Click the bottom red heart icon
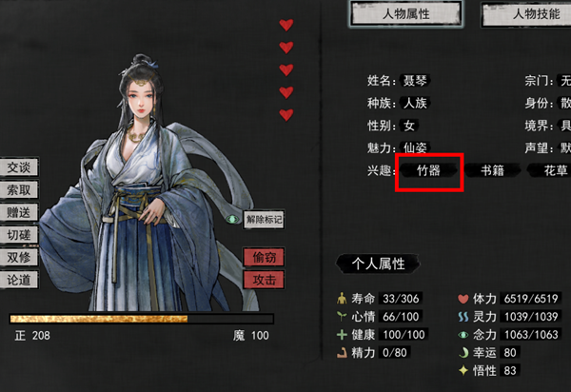The image size is (571, 392). click(x=286, y=115)
